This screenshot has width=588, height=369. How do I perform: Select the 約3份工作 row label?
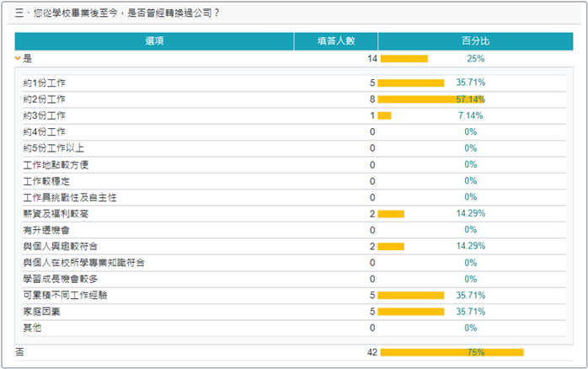45,115
